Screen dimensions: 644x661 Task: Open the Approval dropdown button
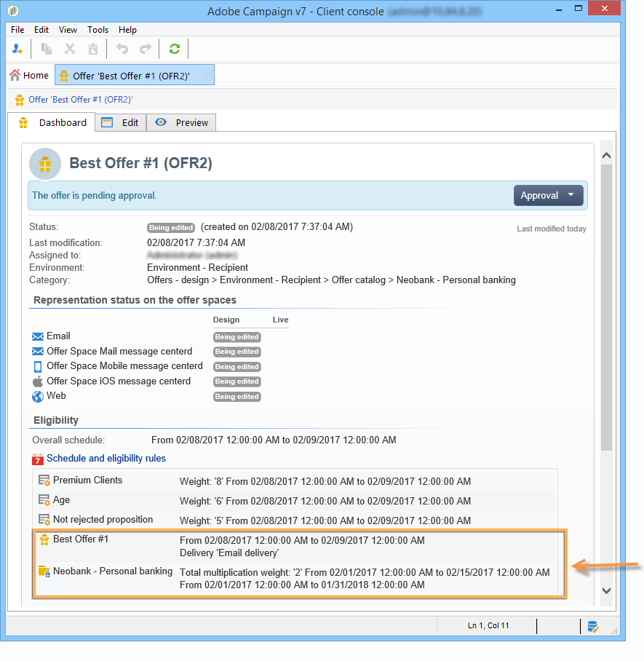[x=549, y=195]
